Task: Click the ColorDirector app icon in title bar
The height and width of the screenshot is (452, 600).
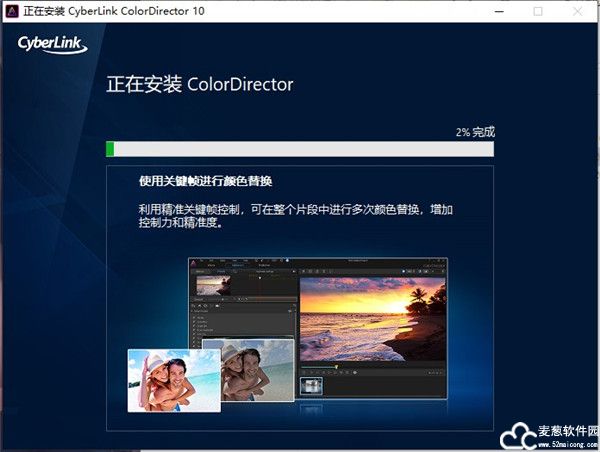Action: [x=12, y=11]
